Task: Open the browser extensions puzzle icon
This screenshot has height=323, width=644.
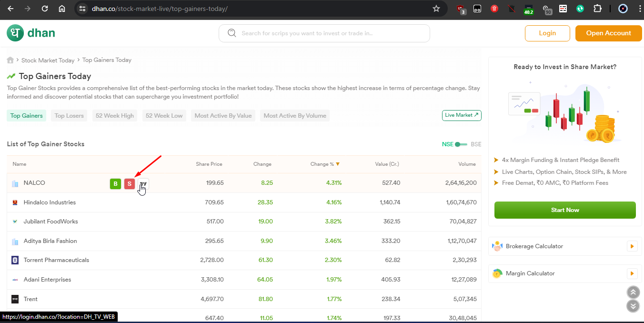Action: [x=597, y=9]
